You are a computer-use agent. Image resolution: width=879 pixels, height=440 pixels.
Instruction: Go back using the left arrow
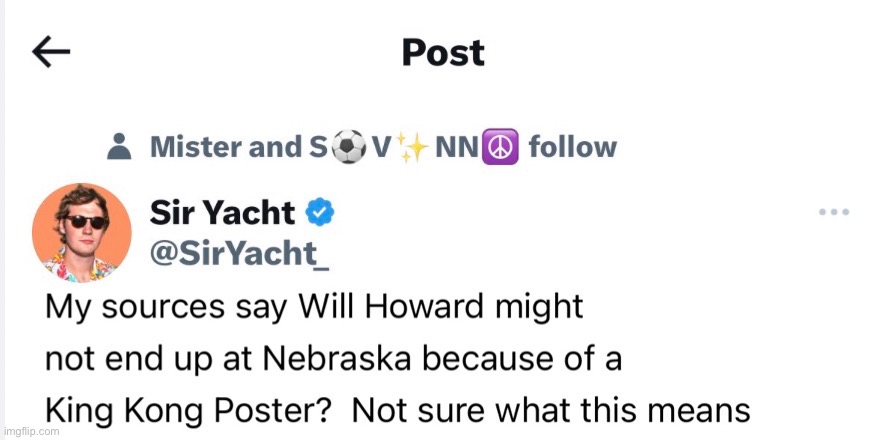tap(51, 53)
